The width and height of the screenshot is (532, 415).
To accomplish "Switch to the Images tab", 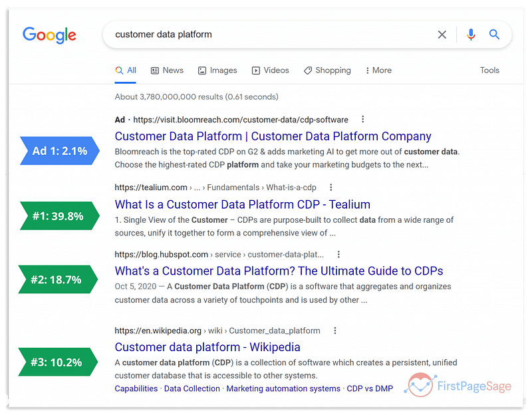I will click(217, 70).
